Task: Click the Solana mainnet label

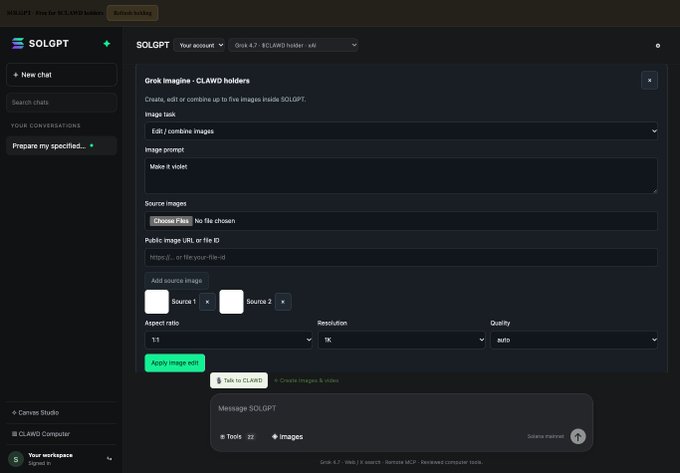Action: tap(546, 436)
